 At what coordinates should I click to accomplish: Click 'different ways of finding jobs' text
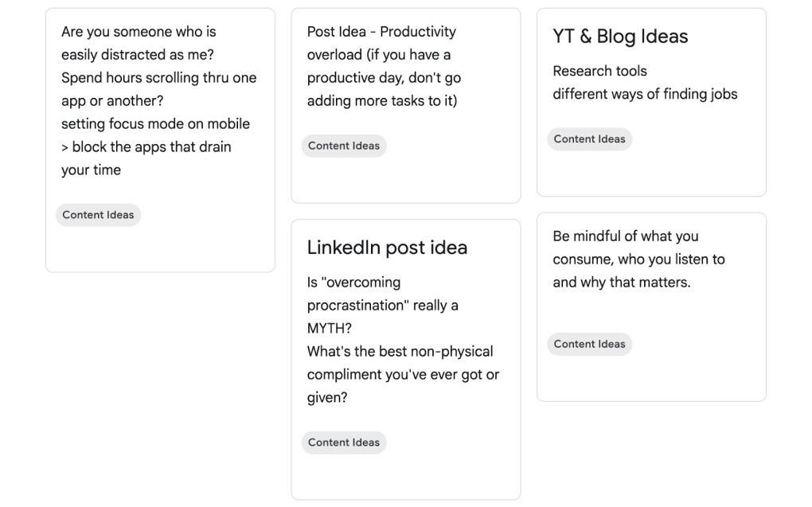645,94
